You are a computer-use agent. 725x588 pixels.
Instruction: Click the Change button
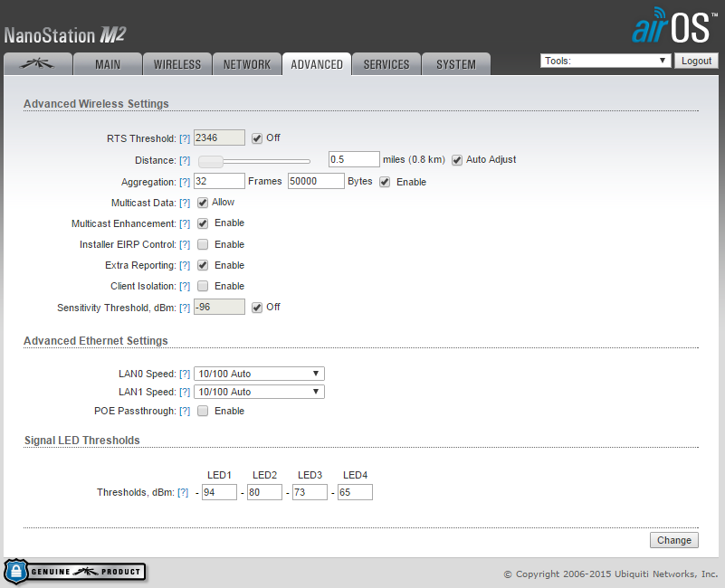(674, 540)
